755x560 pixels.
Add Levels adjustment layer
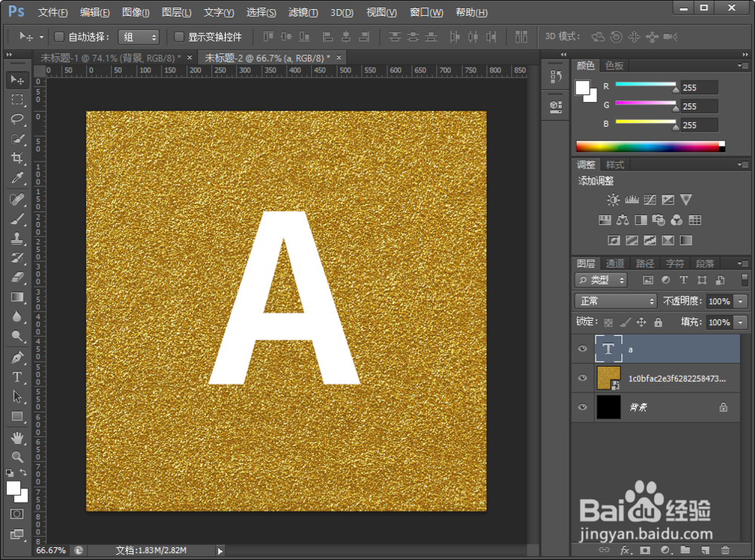click(632, 200)
